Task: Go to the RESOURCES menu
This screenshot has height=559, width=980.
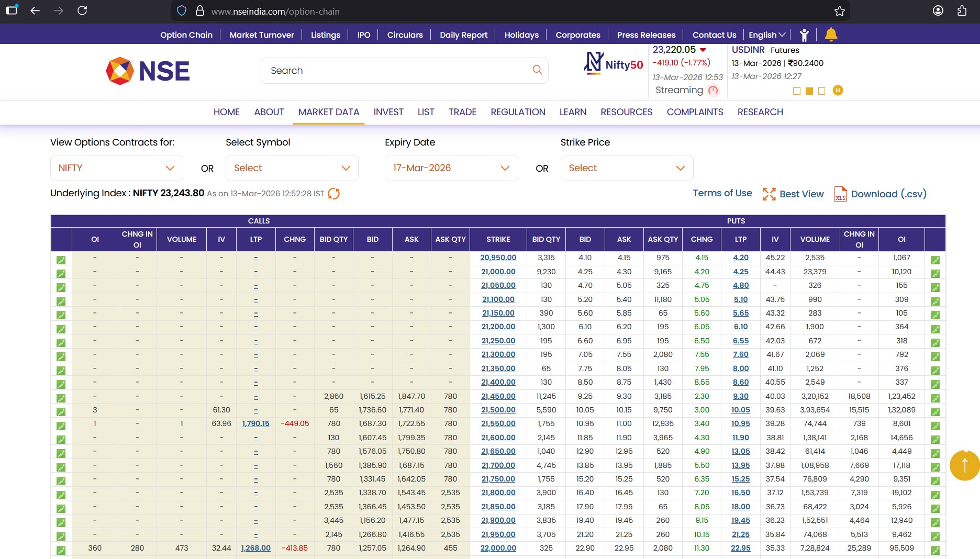Action: [x=626, y=112]
